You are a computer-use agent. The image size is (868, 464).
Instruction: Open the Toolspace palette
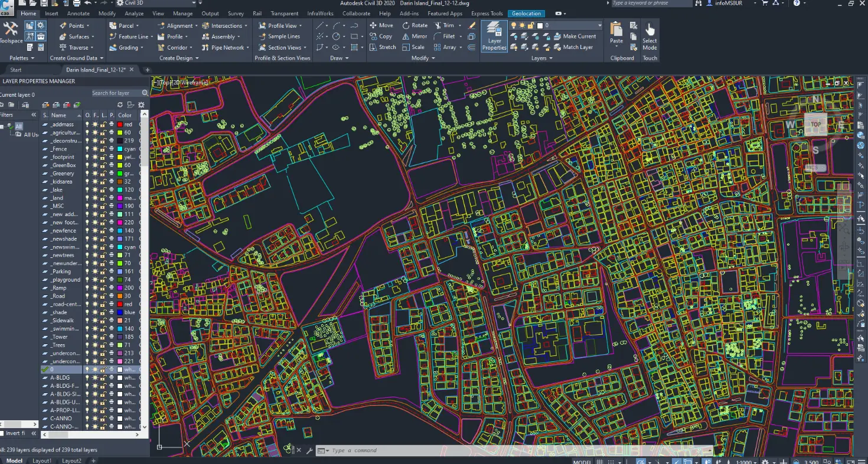10,32
